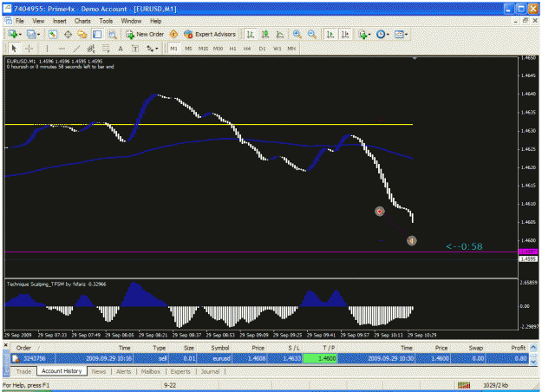This screenshot has width=542, height=392.
Task: Expand the Periods clock dropdown arrow
Action: (x=388, y=35)
